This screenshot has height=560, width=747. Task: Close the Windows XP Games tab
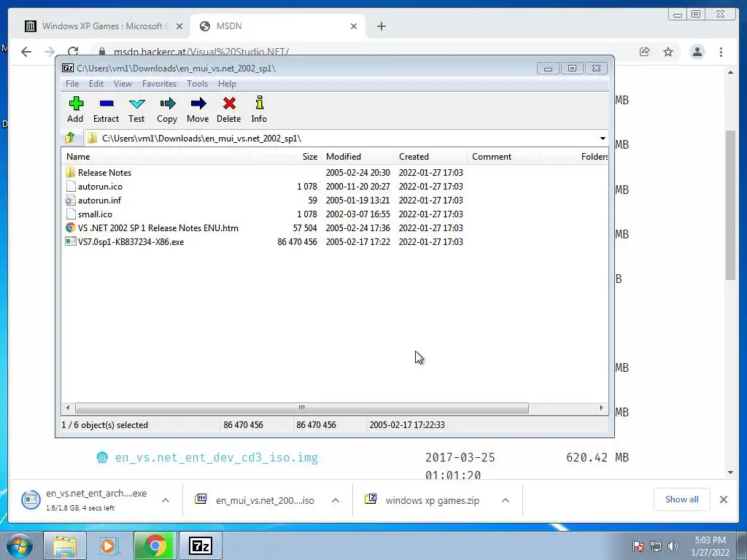pyautogui.click(x=179, y=26)
